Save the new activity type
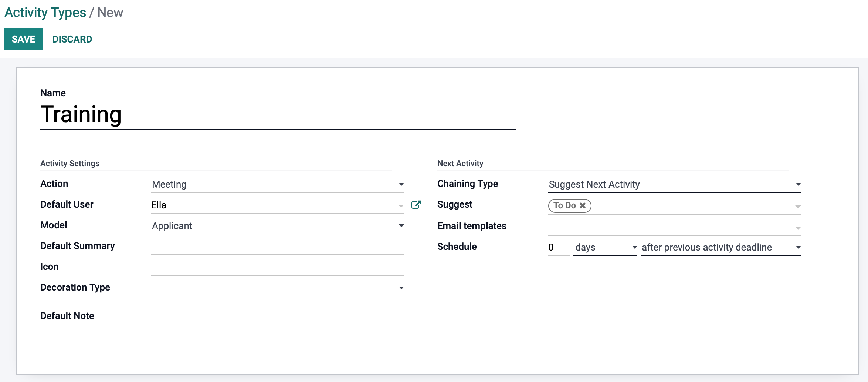This screenshot has width=868, height=382. (x=24, y=39)
